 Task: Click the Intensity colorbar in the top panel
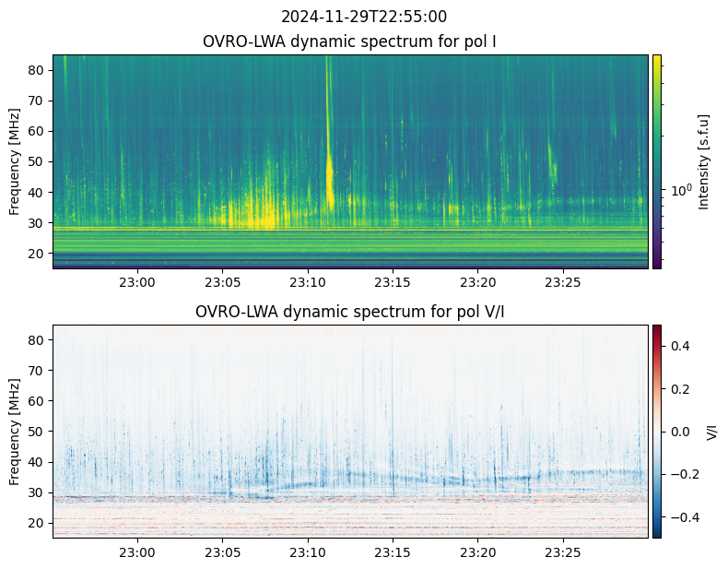click(x=657, y=161)
